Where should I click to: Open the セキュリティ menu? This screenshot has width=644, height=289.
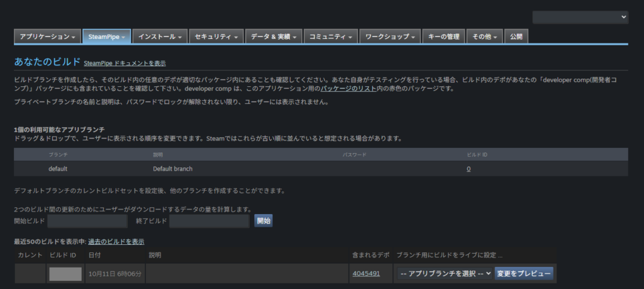(216, 37)
